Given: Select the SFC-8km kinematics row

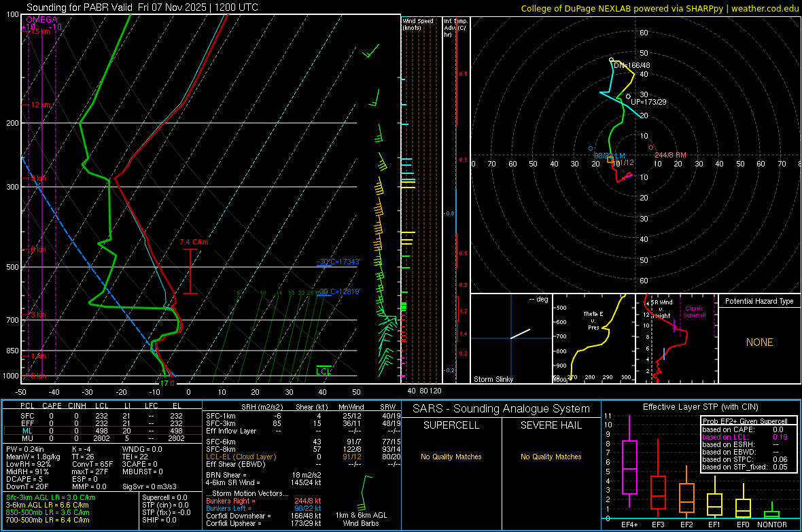Looking at the screenshot, I should pos(303,449).
